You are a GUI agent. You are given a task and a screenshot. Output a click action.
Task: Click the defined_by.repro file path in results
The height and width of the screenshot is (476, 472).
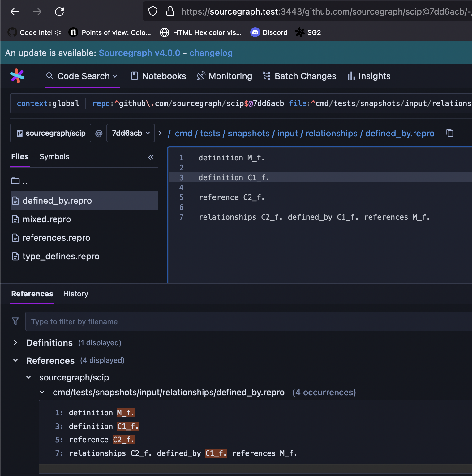coord(169,392)
